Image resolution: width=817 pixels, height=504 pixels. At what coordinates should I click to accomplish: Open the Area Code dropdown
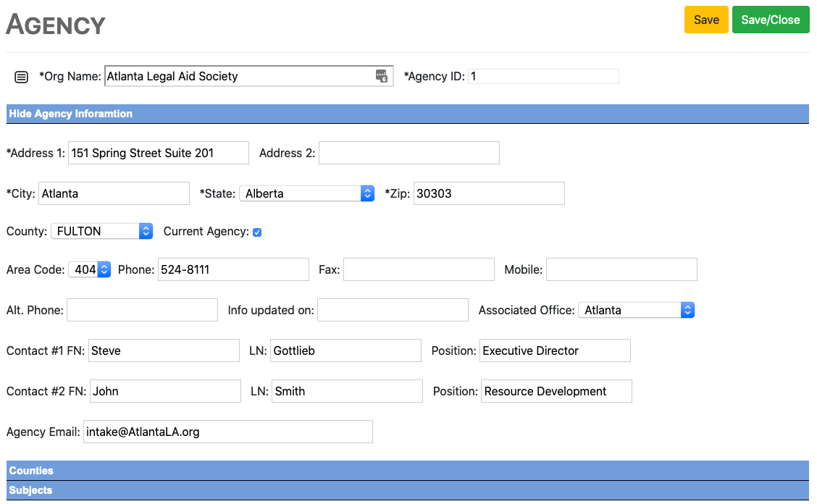[89, 269]
